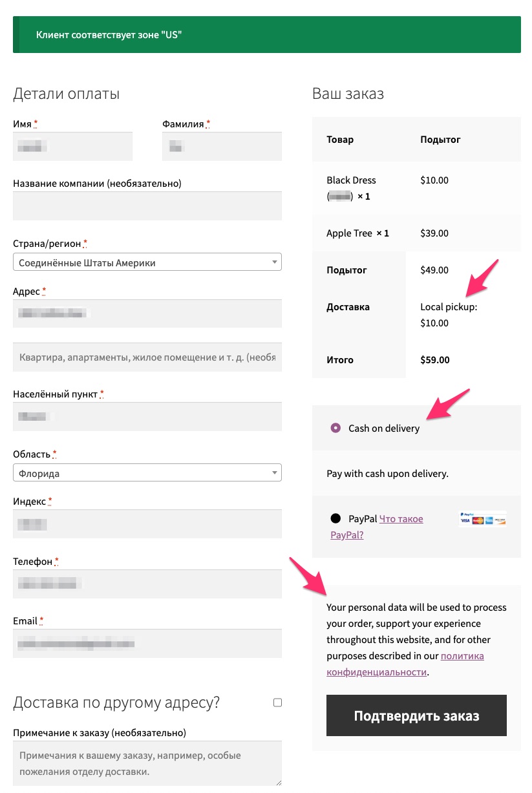Click the Mastercard icon near PayPal option

478,521
